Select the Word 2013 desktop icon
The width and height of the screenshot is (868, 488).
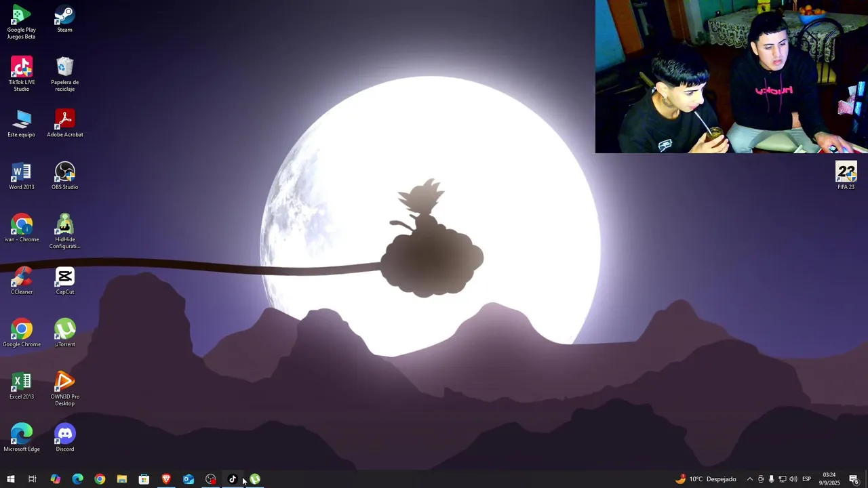[x=22, y=176]
